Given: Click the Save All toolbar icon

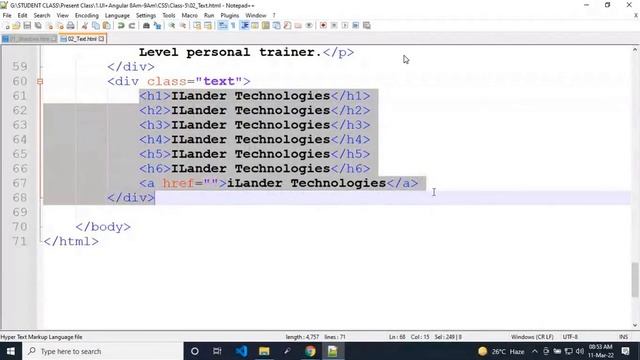Looking at the screenshot, I should pos(38,26).
